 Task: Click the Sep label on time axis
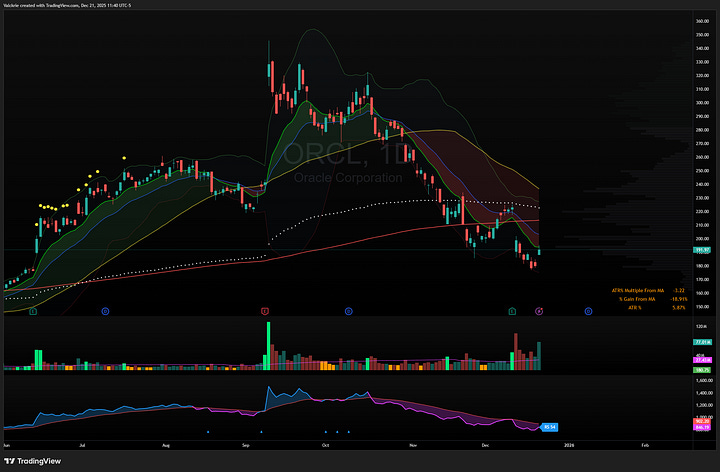tap(246, 445)
